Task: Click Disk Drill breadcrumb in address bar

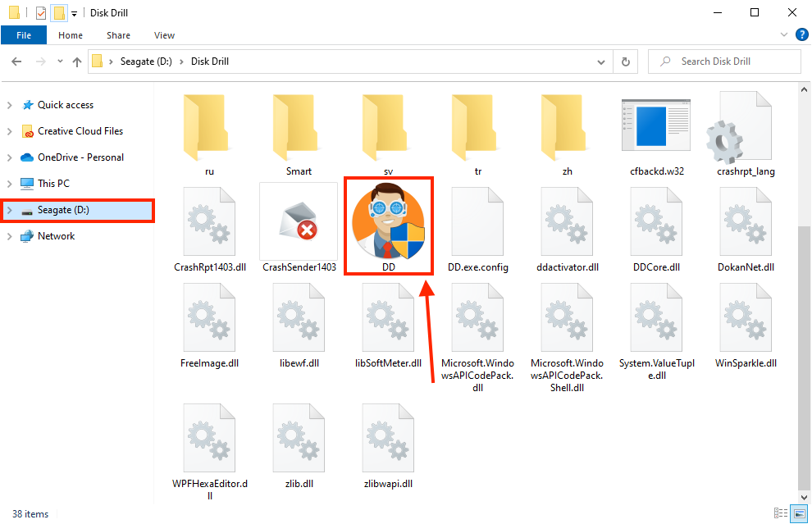Action: [210, 62]
